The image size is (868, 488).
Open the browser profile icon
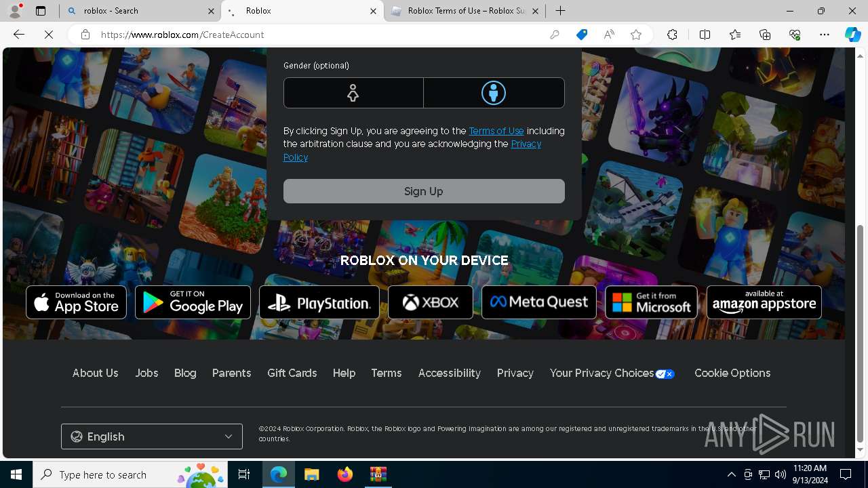click(x=14, y=11)
